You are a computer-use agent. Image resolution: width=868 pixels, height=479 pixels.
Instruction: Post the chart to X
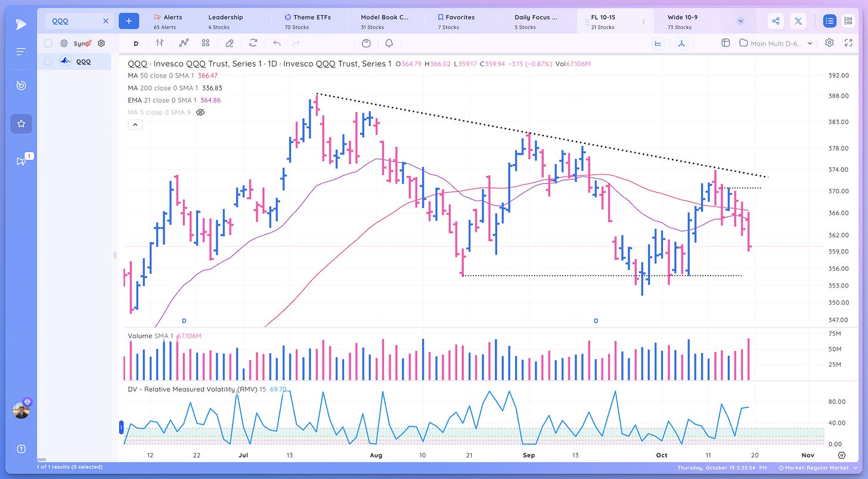click(798, 21)
